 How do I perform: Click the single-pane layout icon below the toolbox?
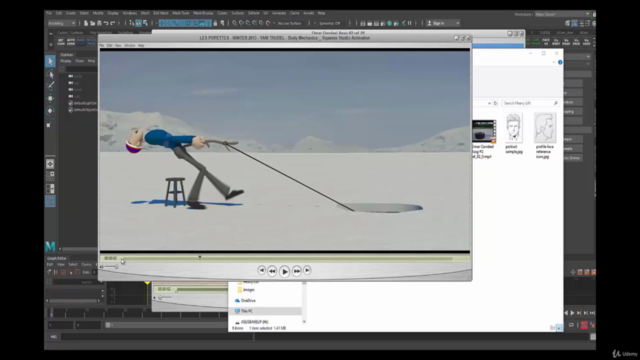point(50,164)
